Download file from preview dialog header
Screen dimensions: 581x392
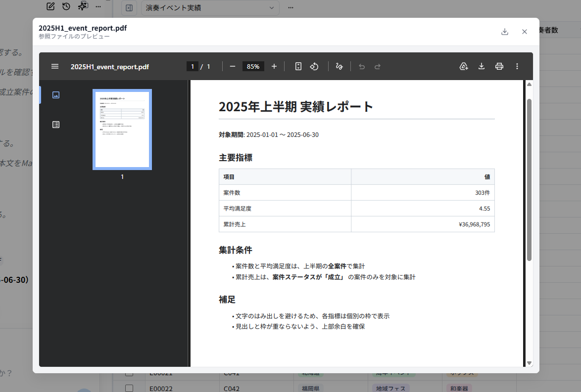[x=505, y=32]
